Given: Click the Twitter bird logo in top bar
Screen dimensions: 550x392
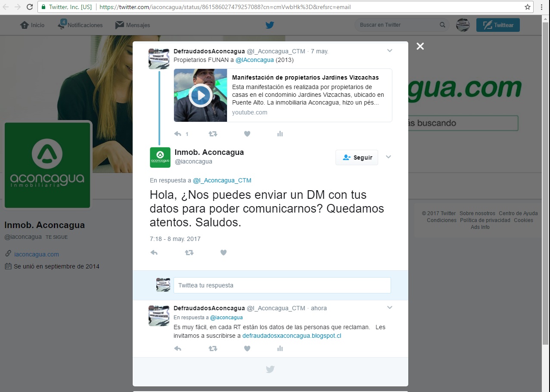Looking at the screenshot, I should click(x=270, y=25).
